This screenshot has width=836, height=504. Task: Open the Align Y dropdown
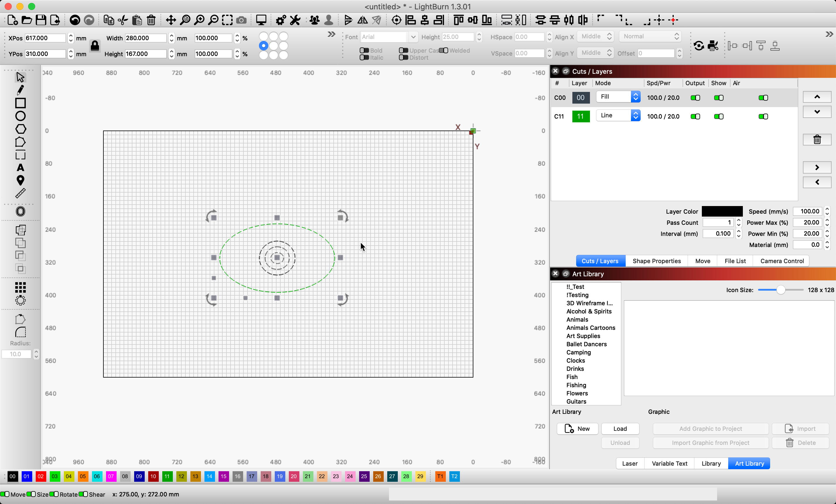596,53
